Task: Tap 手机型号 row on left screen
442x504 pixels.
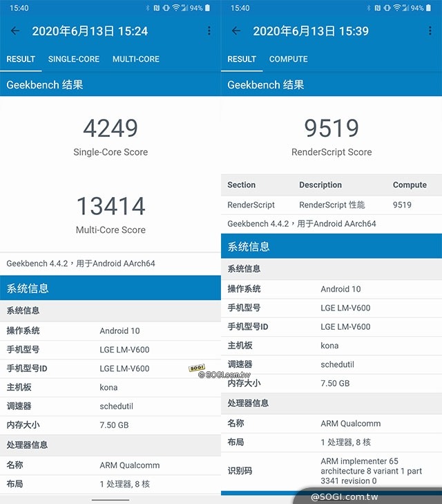Action: [110, 350]
